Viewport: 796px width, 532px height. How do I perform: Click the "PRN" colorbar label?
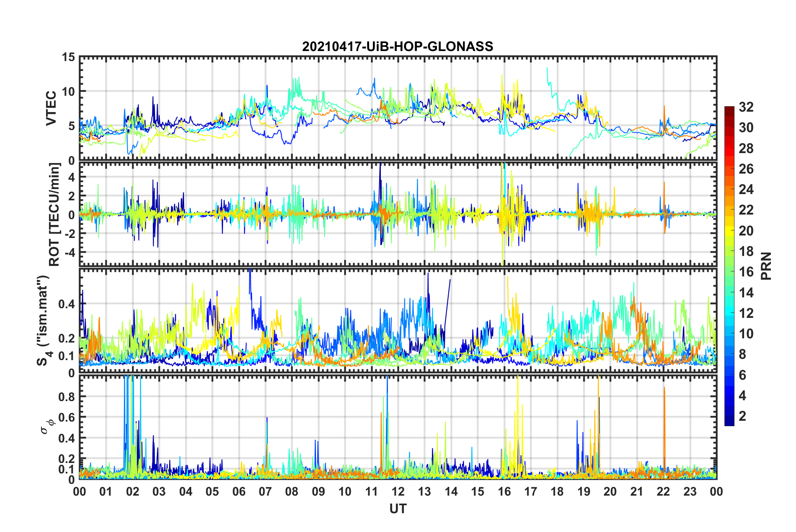(766, 266)
